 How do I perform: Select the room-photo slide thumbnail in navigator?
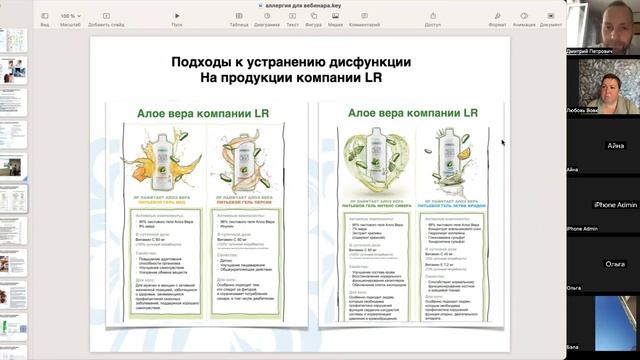13,167
